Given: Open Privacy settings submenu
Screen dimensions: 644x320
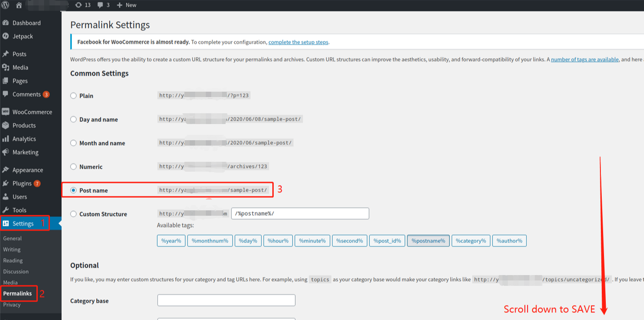Looking at the screenshot, I should (12, 305).
